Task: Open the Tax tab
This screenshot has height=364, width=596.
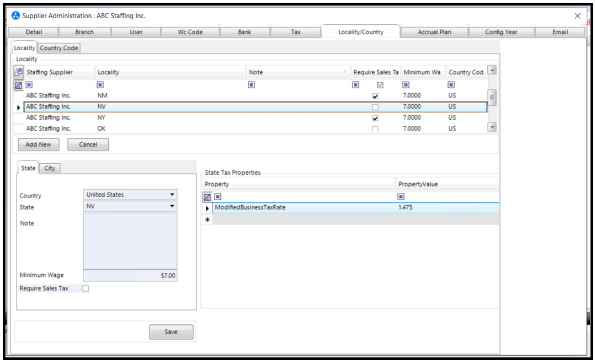Action: [x=296, y=32]
